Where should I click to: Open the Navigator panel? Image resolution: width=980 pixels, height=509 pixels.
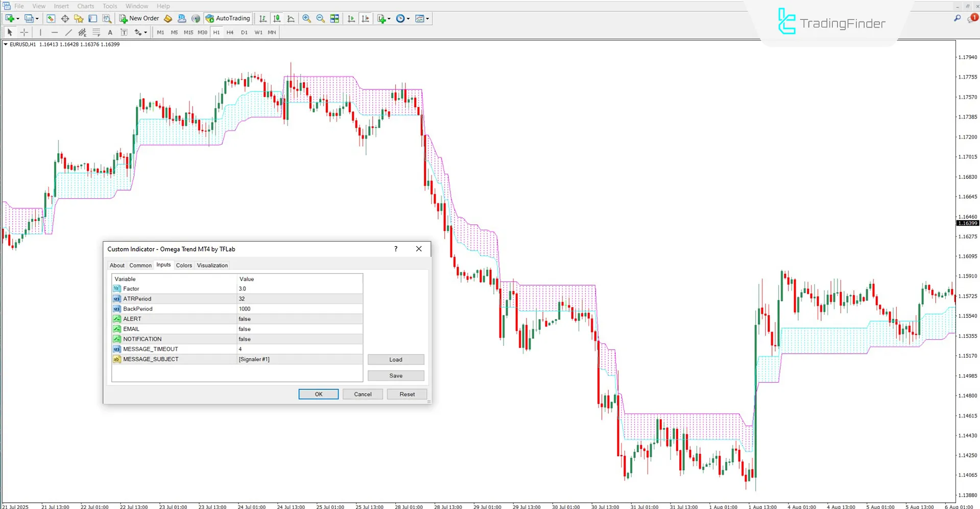pos(78,18)
